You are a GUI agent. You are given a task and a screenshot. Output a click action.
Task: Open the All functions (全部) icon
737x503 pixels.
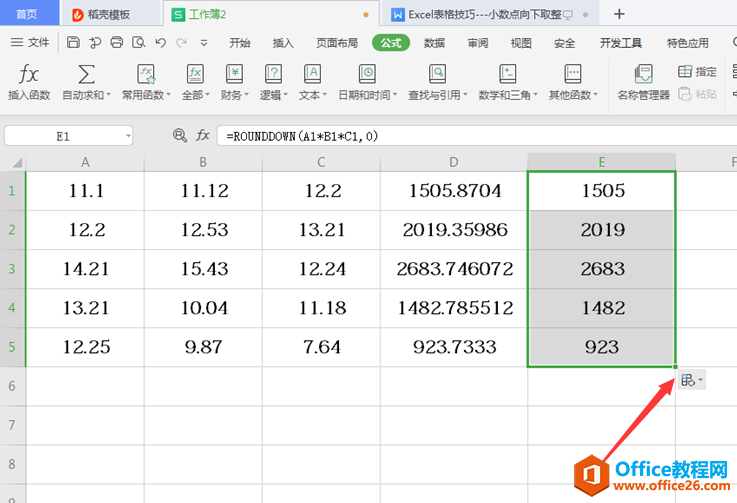(x=195, y=74)
